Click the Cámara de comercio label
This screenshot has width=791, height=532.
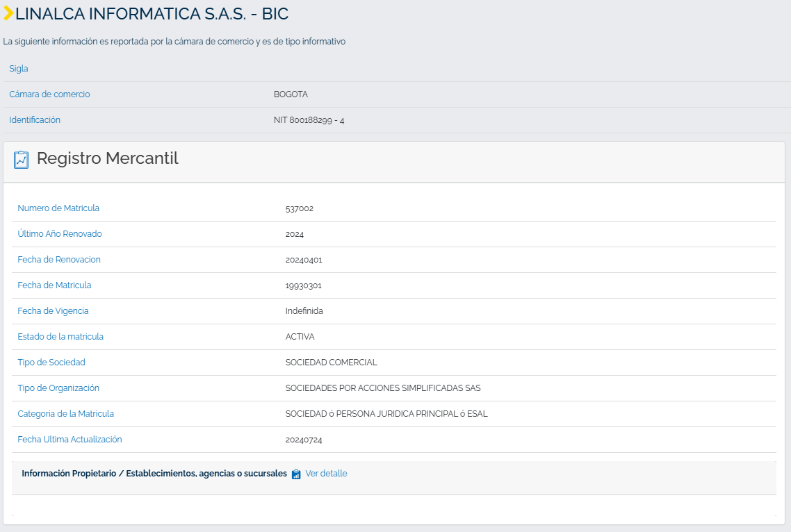(x=49, y=94)
